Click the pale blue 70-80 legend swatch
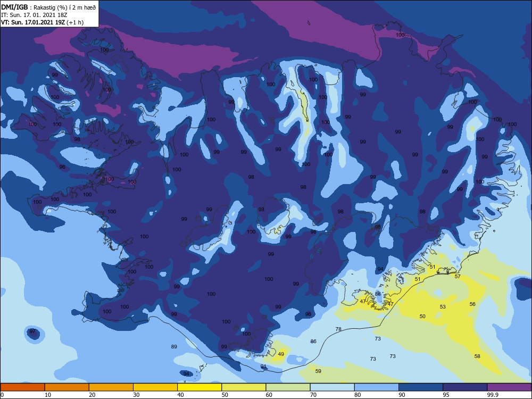 332,387
